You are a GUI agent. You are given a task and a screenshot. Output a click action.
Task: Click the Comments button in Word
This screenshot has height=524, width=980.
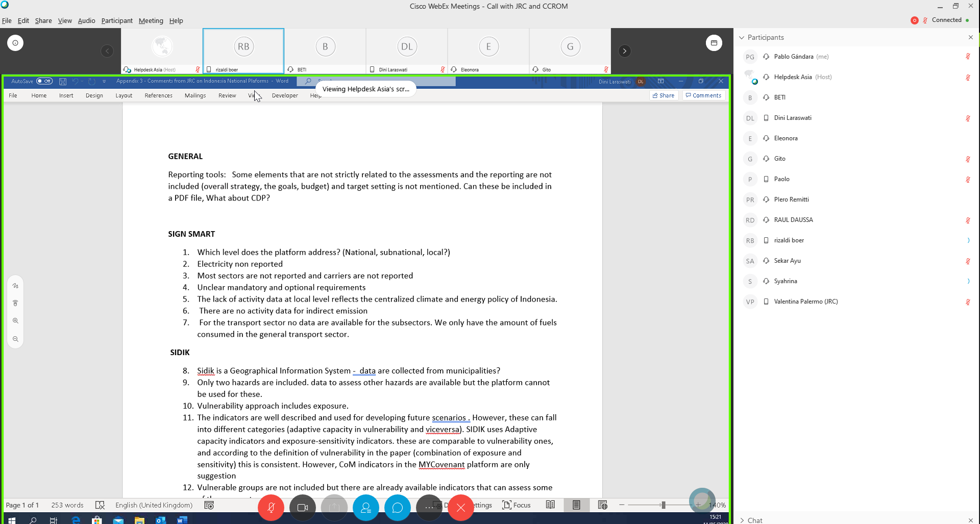(x=703, y=95)
